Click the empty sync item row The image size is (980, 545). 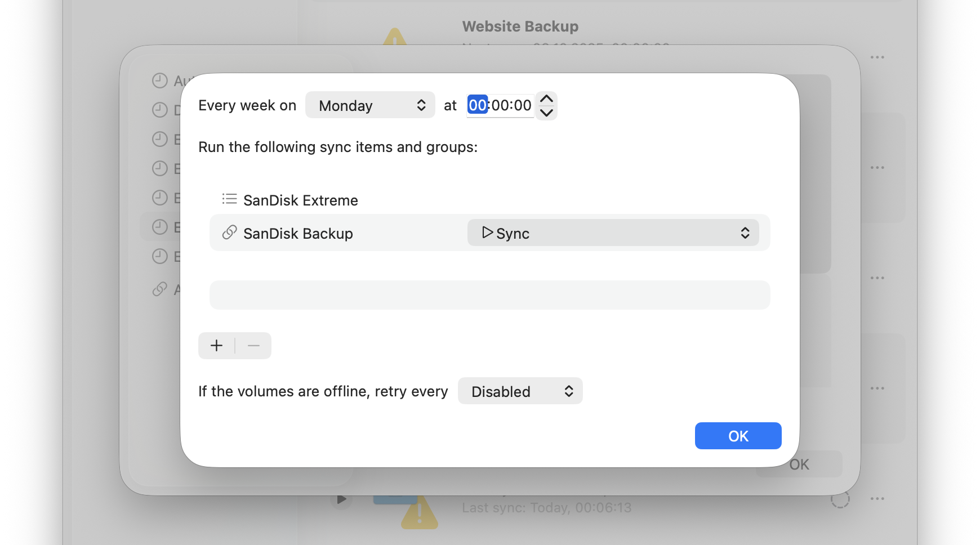pyautogui.click(x=489, y=295)
